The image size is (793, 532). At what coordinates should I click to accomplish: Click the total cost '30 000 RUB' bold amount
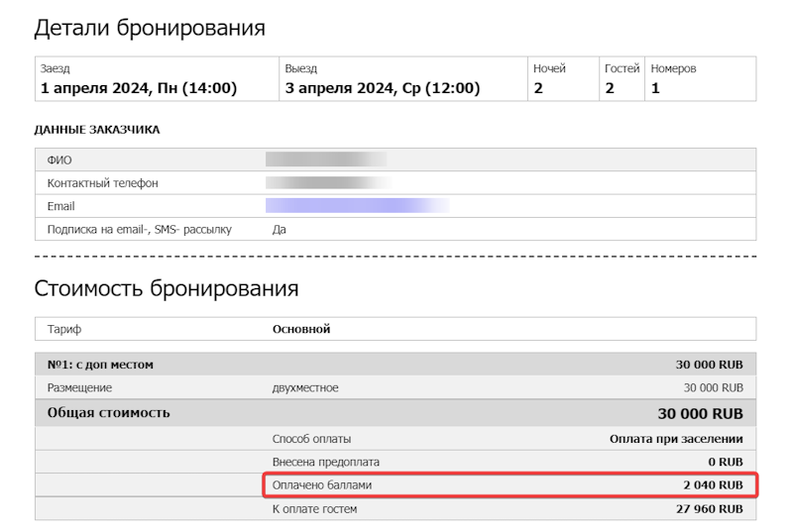point(701,414)
